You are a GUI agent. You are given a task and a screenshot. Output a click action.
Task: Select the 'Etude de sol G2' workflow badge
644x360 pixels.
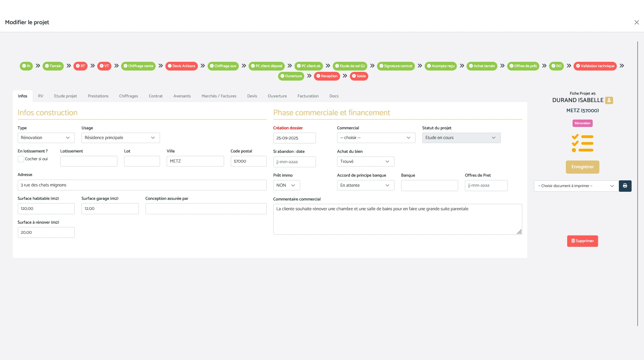click(x=350, y=66)
